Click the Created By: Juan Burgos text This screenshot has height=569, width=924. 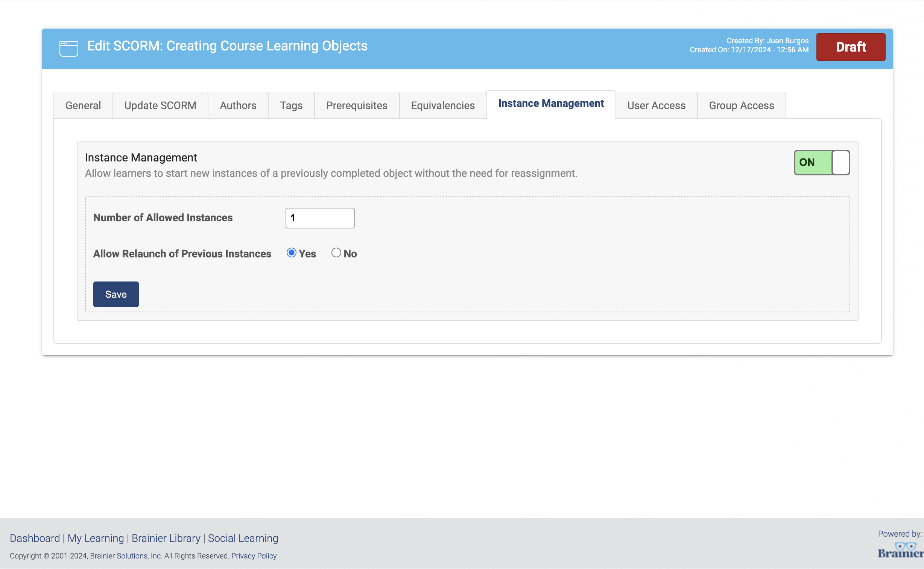pos(767,41)
